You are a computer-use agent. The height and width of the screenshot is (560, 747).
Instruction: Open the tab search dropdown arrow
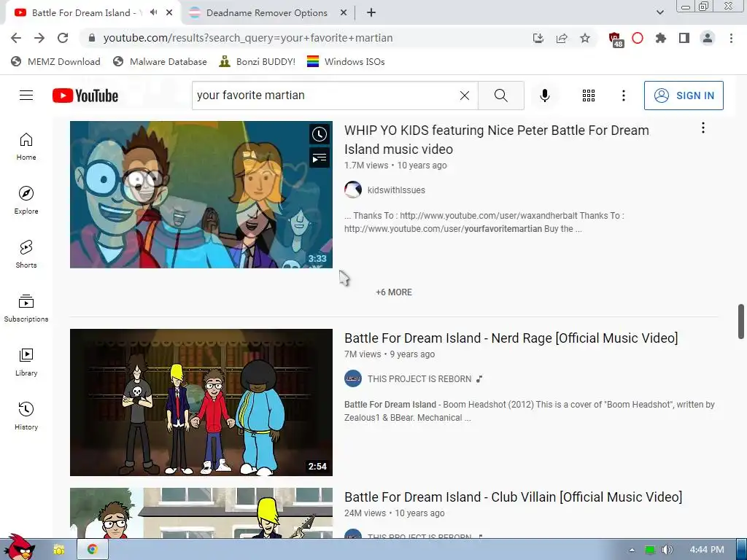[659, 12]
